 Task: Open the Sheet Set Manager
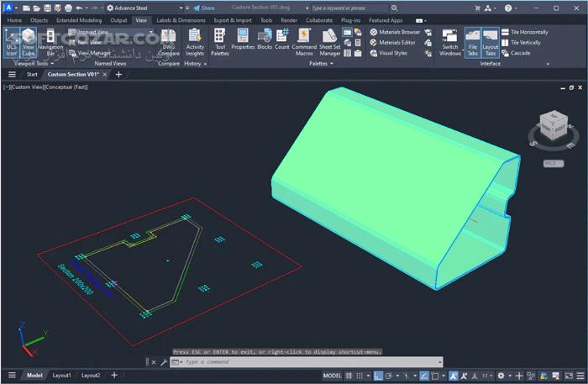click(330, 42)
